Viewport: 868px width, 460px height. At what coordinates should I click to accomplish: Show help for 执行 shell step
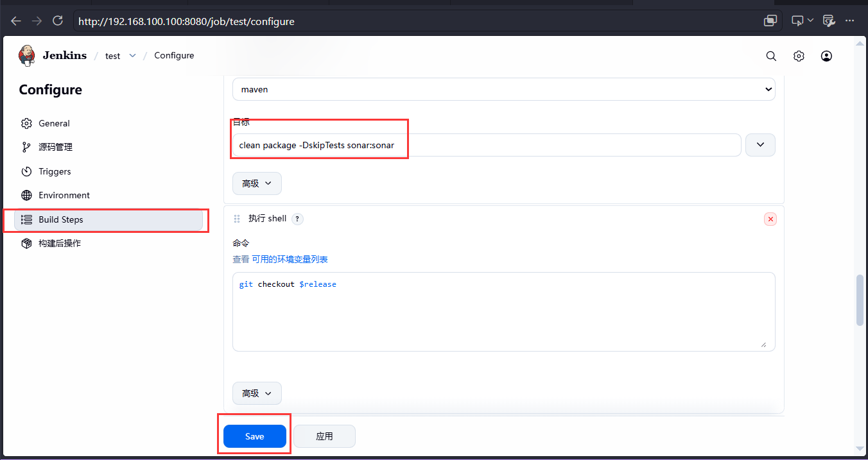click(297, 219)
